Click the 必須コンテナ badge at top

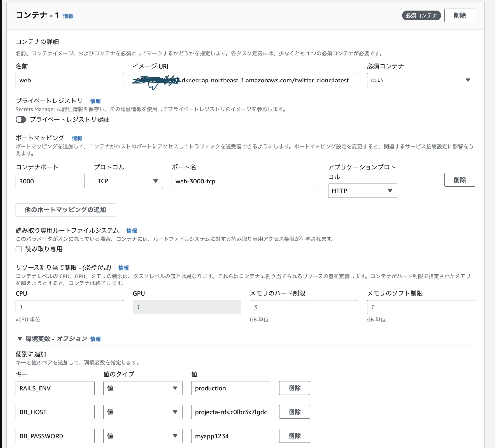421,15
